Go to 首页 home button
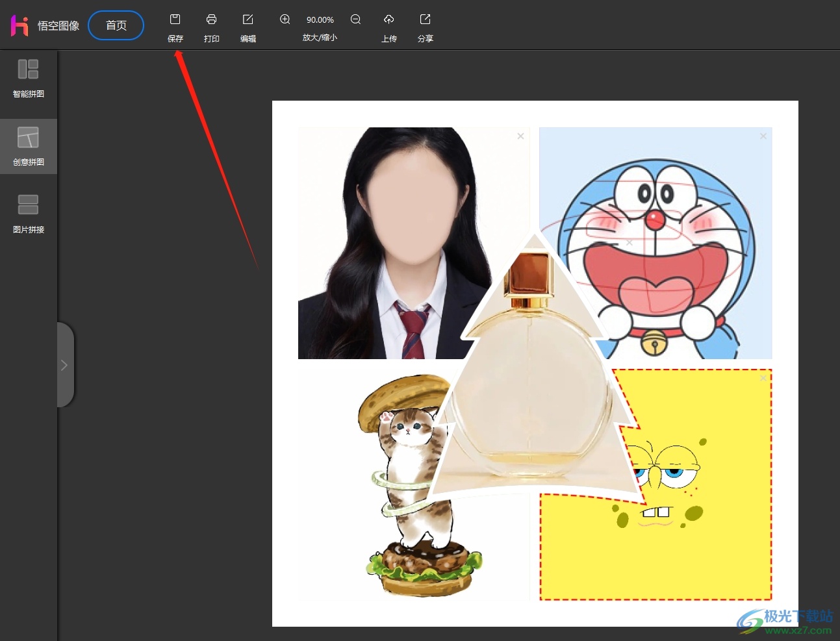This screenshot has height=641, width=840. click(116, 25)
